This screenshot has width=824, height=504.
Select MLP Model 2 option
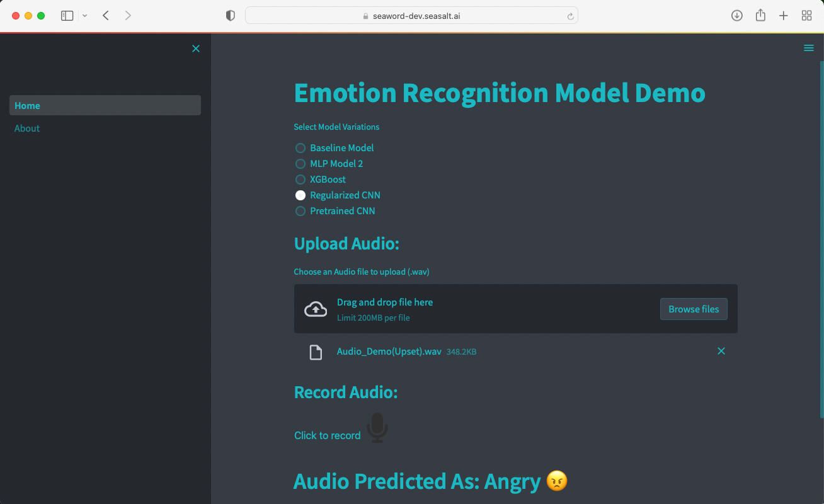329,164
